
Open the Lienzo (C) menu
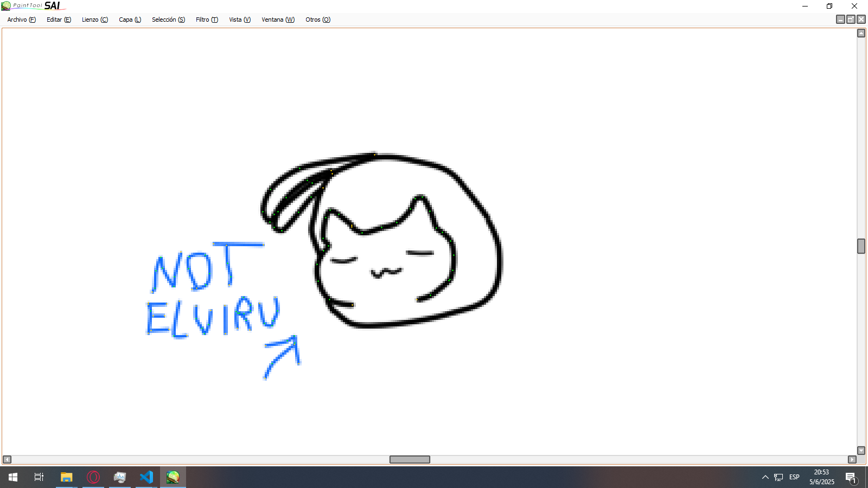click(x=95, y=20)
